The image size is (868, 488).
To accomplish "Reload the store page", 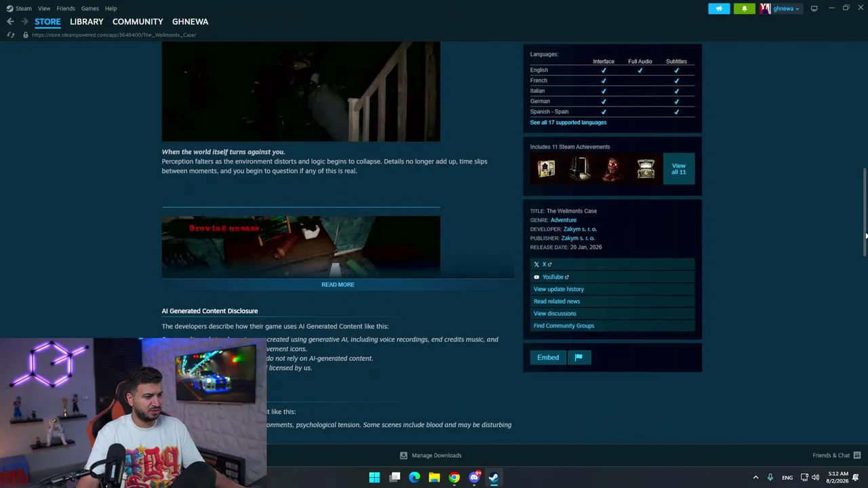I will point(10,35).
